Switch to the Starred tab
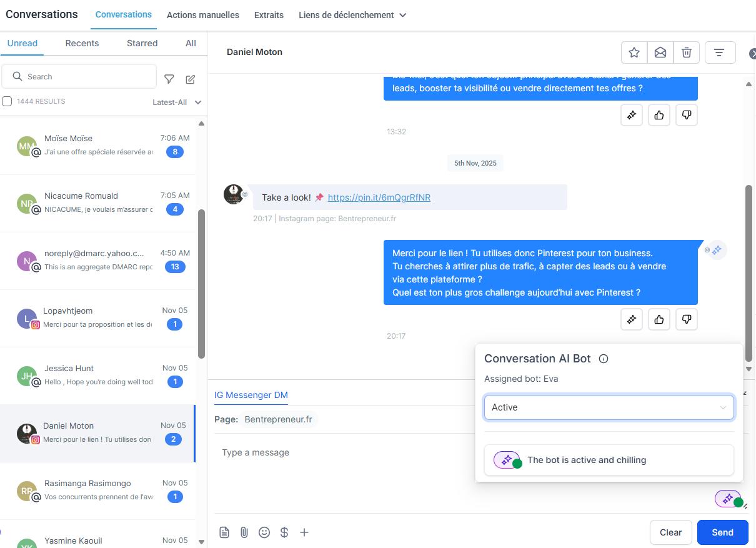Screen dimensions: 756x548 point(142,43)
